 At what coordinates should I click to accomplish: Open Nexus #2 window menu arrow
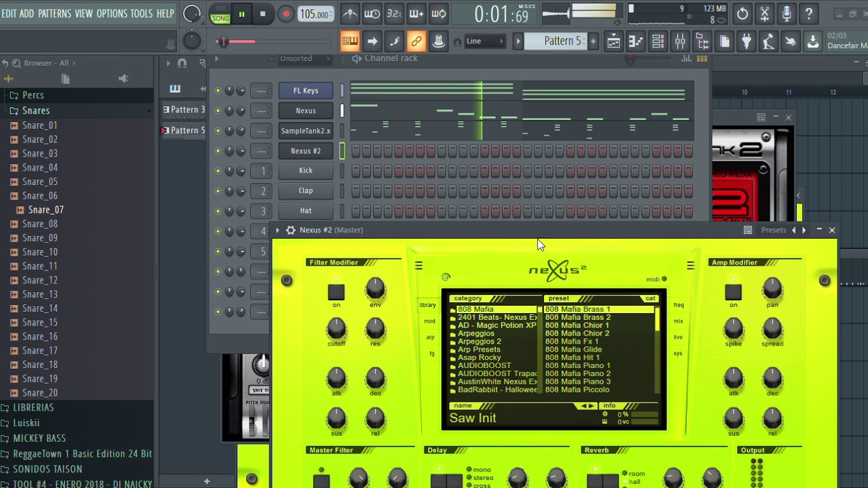[x=277, y=230]
